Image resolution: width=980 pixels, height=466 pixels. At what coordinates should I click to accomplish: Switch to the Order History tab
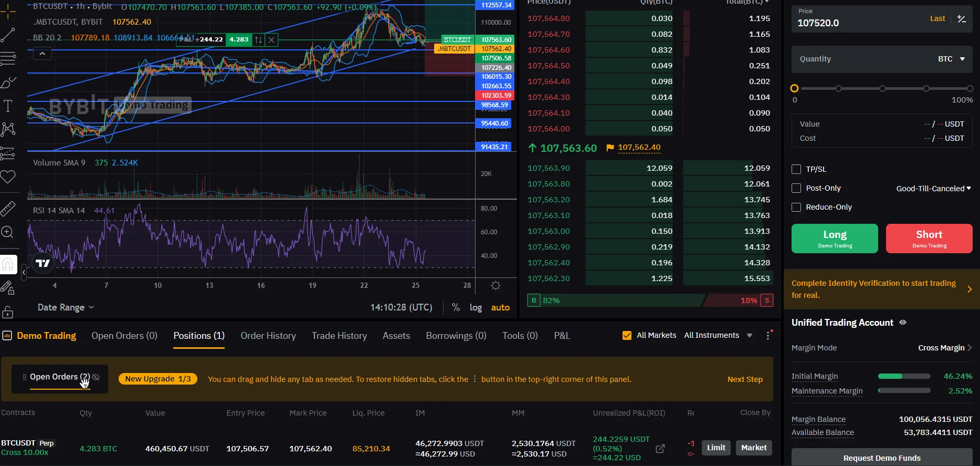268,336
